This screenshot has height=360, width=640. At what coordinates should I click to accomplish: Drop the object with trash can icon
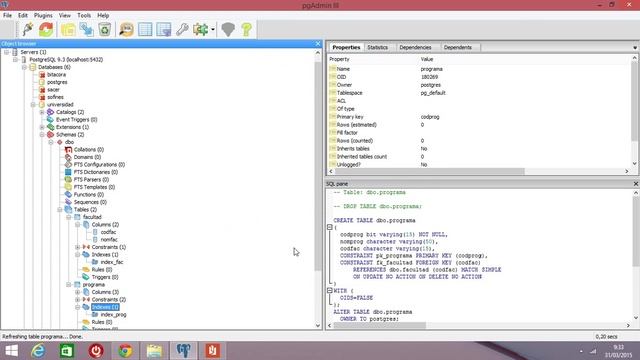tap(105, 29)
